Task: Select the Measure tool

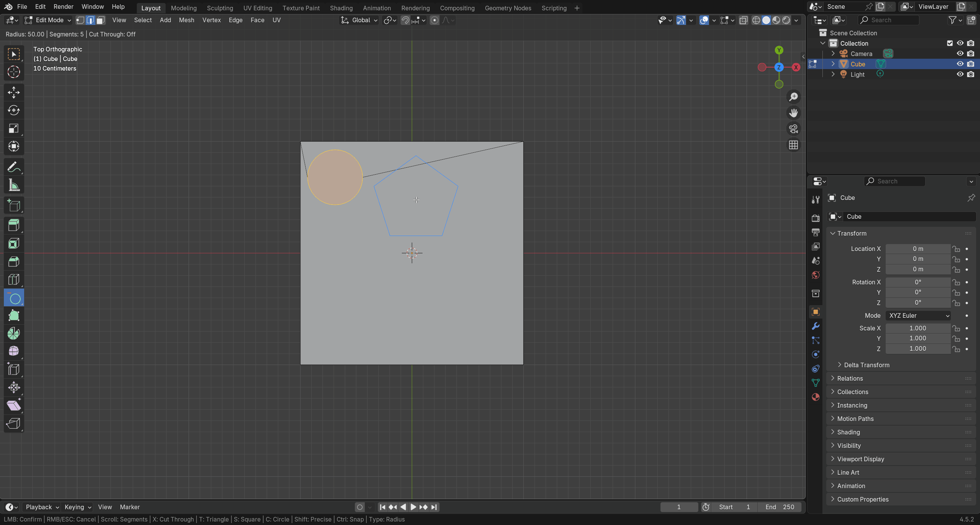Action: pyautogui.click(x=14, y=186)
